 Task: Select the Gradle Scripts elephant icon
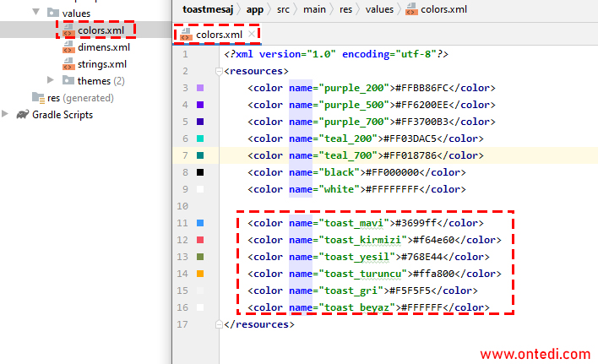pyautogui.click(x=23, y=114)
